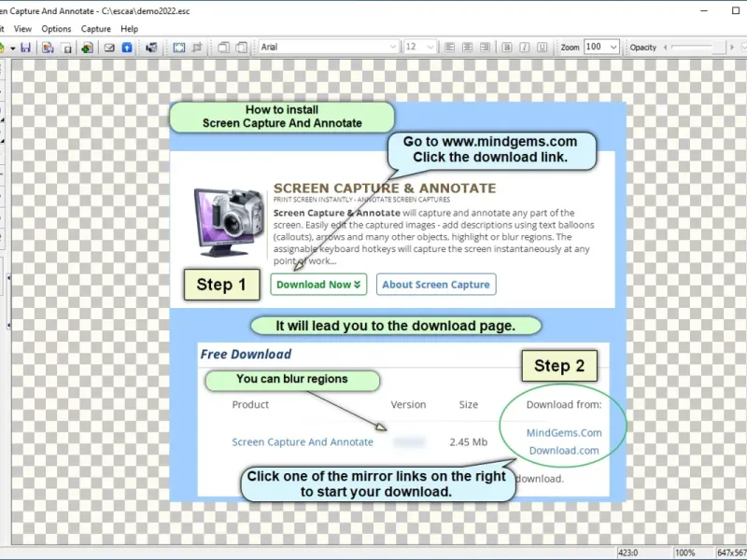Screen dimensions: 747x560
Task: Click the camera screen capture icon
Action: [x=151, y=48]
